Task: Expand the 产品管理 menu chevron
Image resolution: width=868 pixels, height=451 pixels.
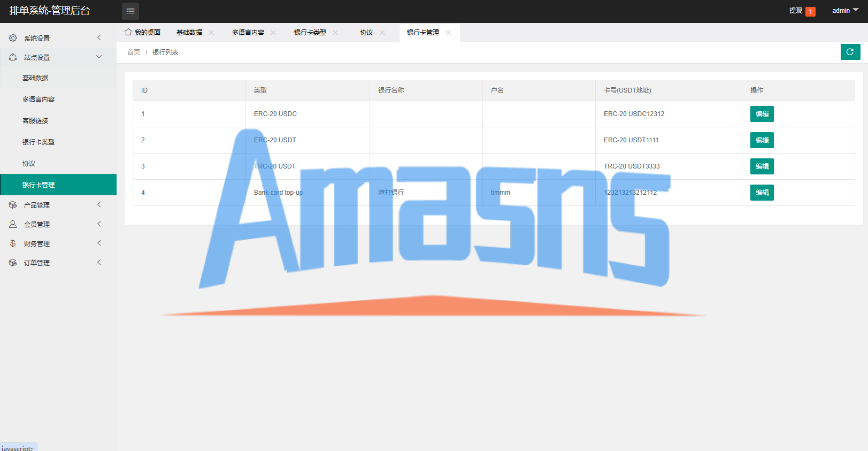Action: point(99,204)
